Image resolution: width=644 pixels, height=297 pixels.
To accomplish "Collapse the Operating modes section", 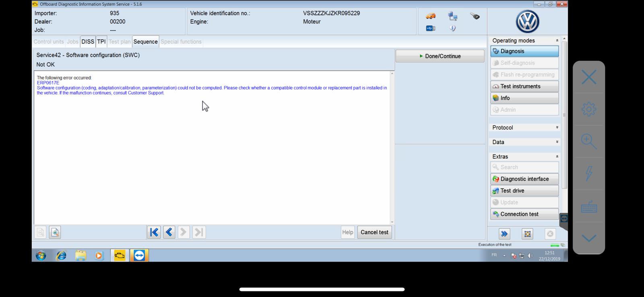I will pyautogui.click(x=557, y=41).
